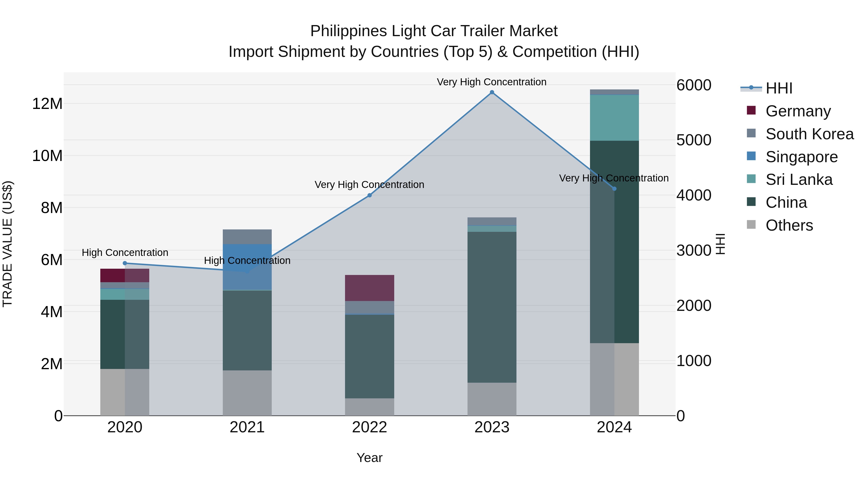The height and width of the screenshot is (488, 868).
Task: Select the South Korea segment atop 2021 bar
Action: coord(247,237)
